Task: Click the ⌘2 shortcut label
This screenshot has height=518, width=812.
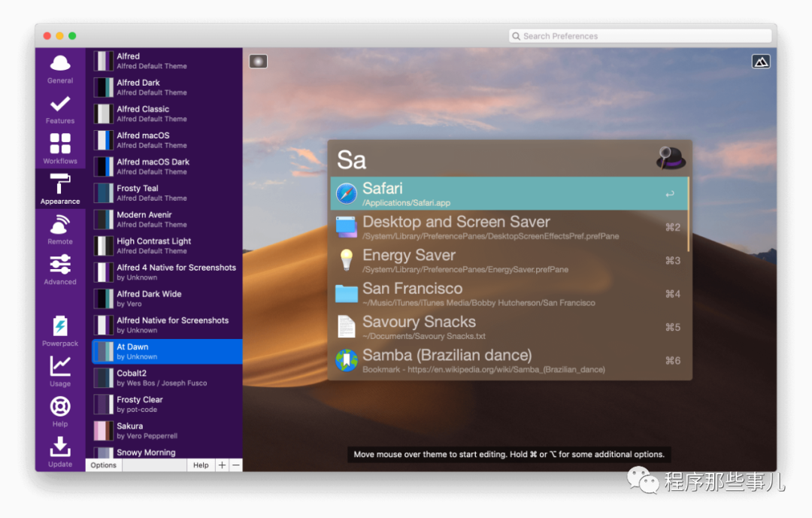Action: [x=673, y=227]
